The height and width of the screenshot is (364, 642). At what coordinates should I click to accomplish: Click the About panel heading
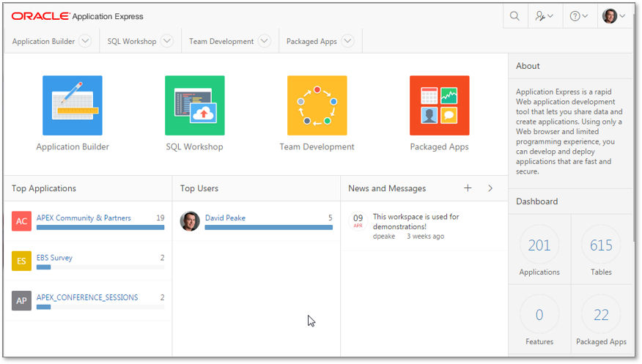[528, 66]
